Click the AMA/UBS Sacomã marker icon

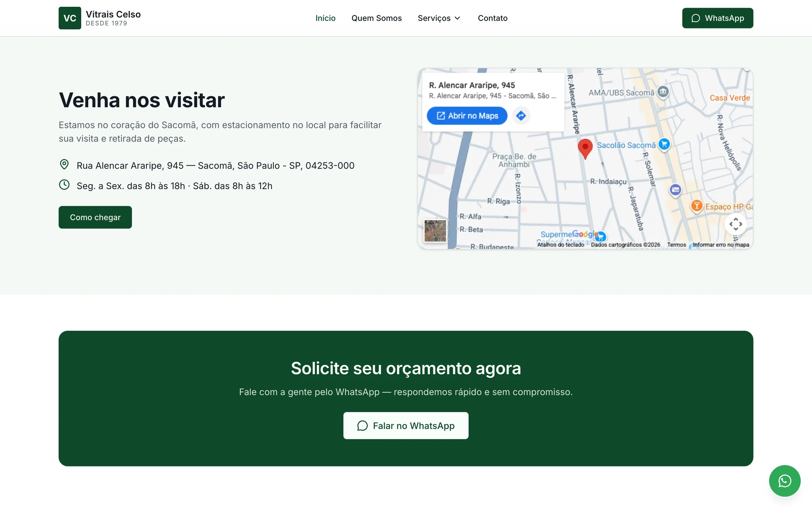663,91
